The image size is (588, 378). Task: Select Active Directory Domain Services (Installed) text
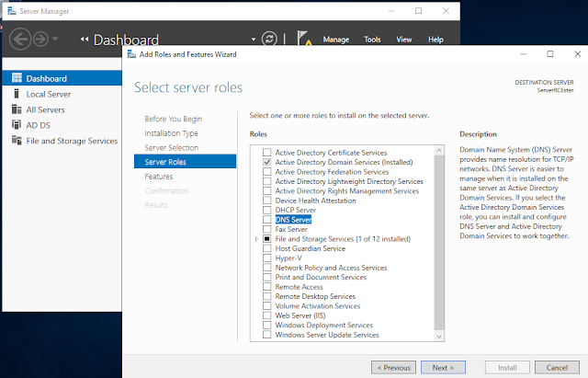point(344,162)
